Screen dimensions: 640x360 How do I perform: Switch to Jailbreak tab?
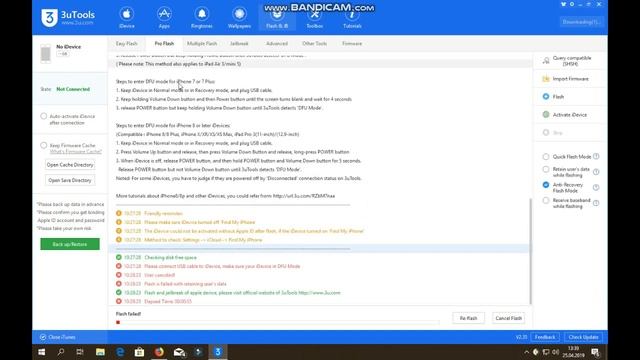click(x=239, y=43)
